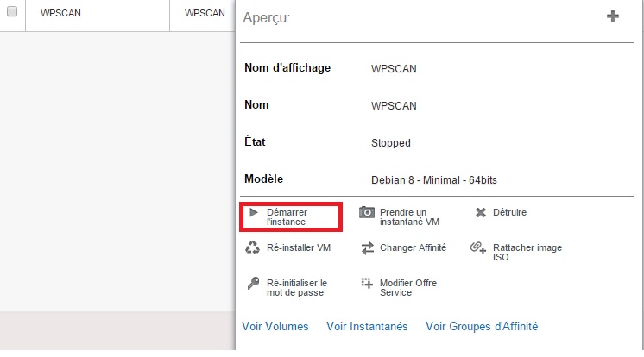This screenshot has height=357, width=644.
Task: Open the Voir Instantanés link
Action: click(x=367, y=326)
